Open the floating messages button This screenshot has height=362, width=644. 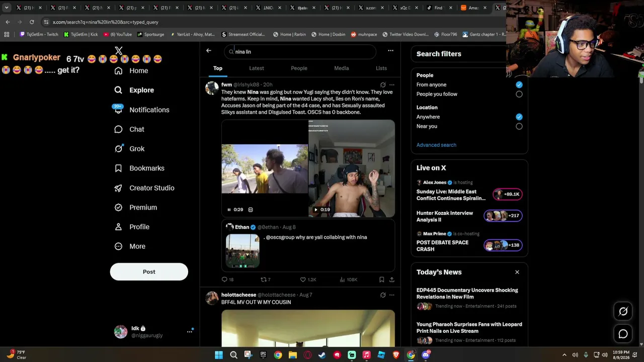pos(623,334)
